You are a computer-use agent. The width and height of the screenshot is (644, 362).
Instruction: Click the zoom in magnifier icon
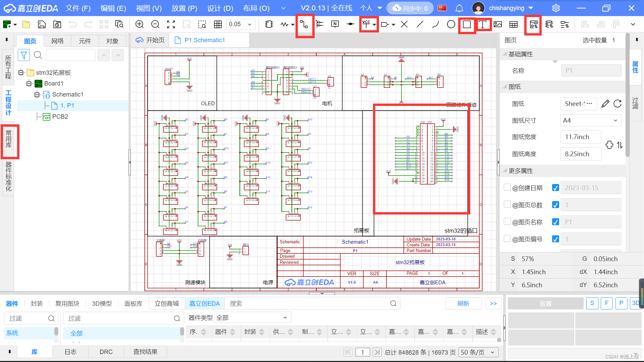[140, 24]
